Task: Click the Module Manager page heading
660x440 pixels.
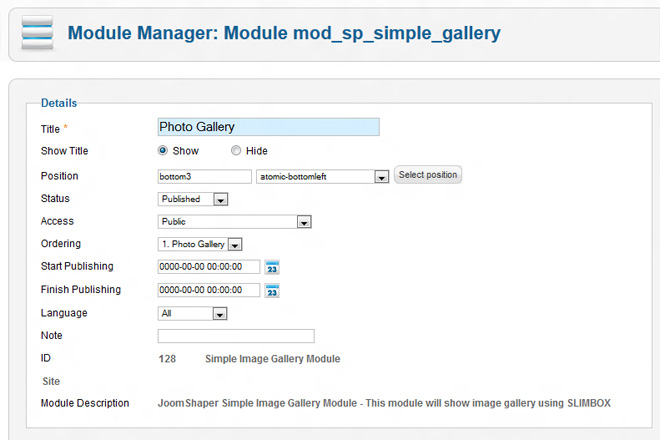Action: [284, 33]
